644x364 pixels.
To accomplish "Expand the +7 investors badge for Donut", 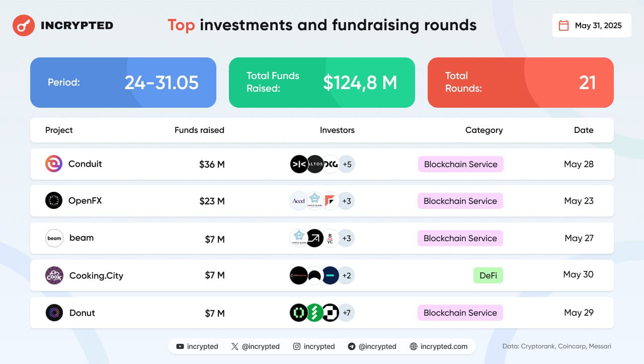I will point(347,313).
